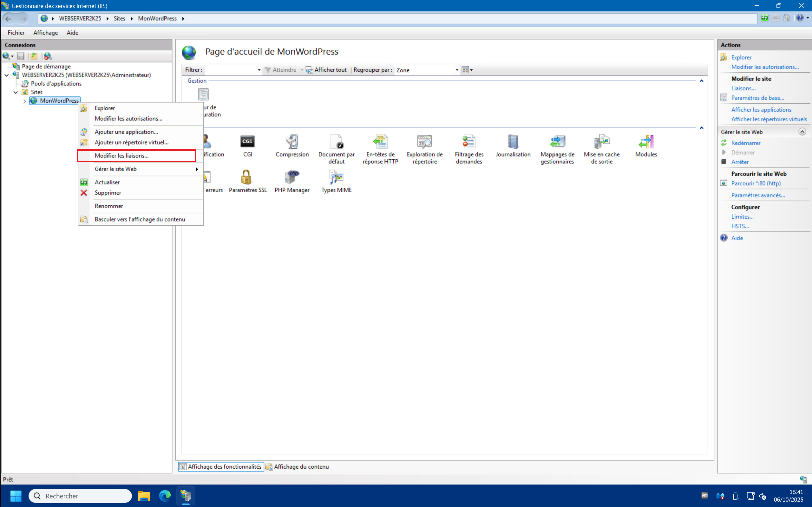Open the PHP Manager icon

[291, 177]
